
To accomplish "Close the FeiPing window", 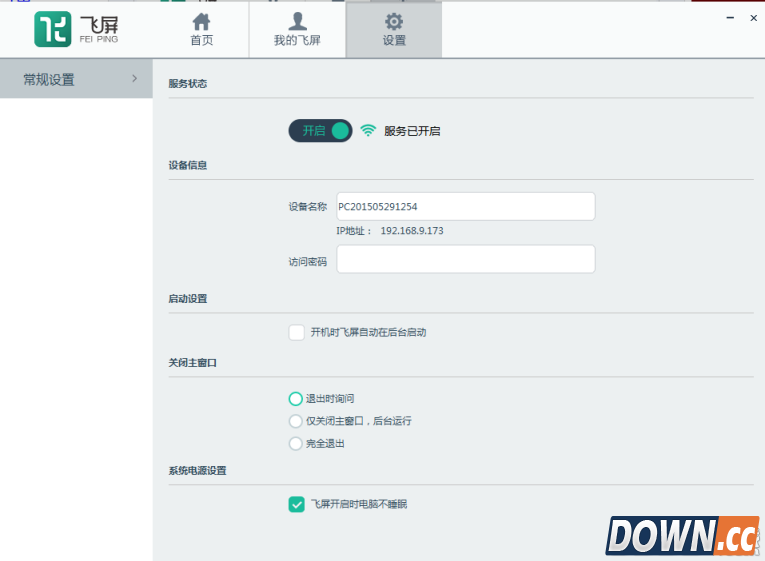I will [753, 18].
